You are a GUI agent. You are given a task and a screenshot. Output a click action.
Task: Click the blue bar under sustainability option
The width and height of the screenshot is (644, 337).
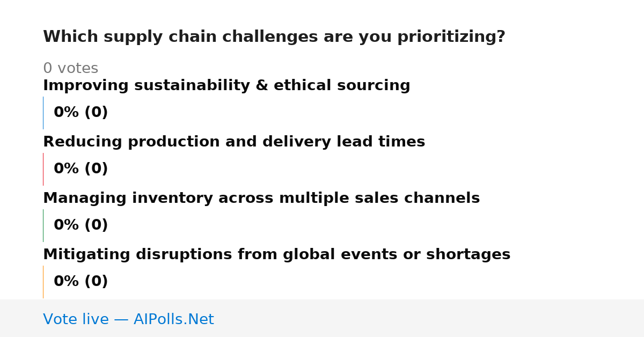coord(43,113)
